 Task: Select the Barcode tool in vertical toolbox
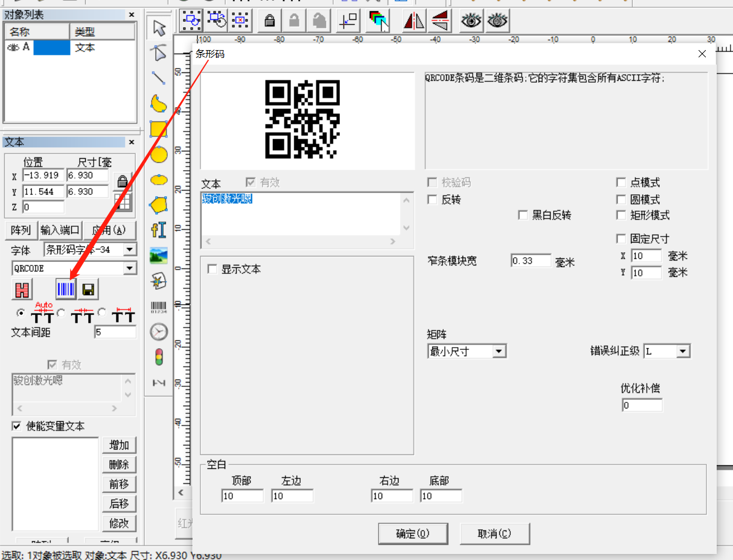tap(159, 307)
